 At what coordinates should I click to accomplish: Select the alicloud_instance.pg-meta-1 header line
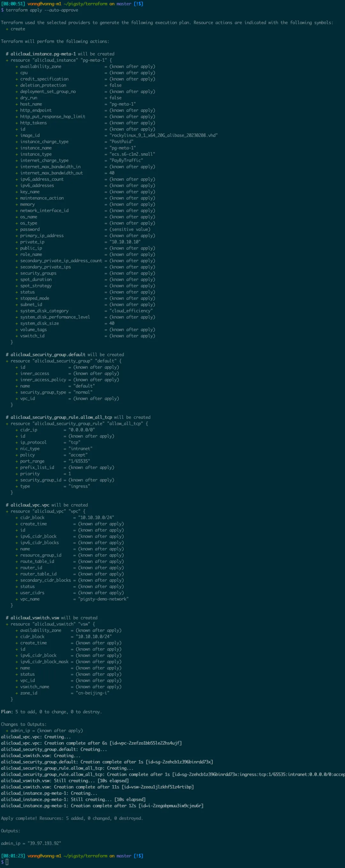point(60,54)
